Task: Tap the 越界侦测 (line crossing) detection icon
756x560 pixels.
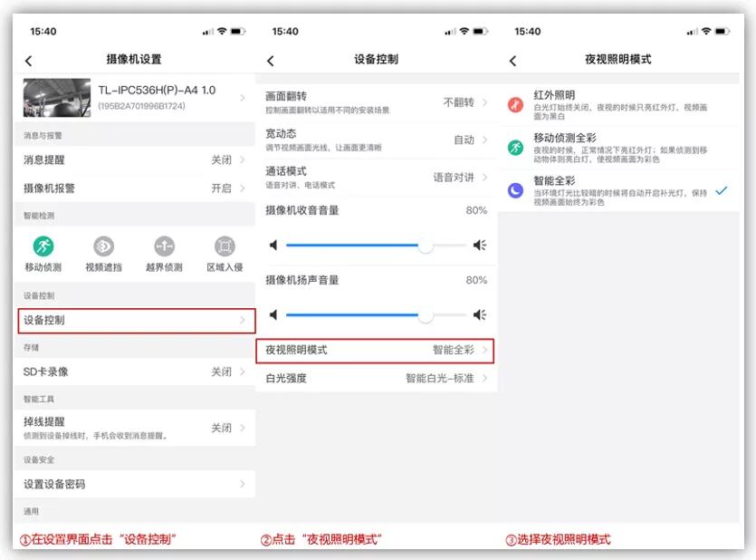Action: [x=163, y=246]
